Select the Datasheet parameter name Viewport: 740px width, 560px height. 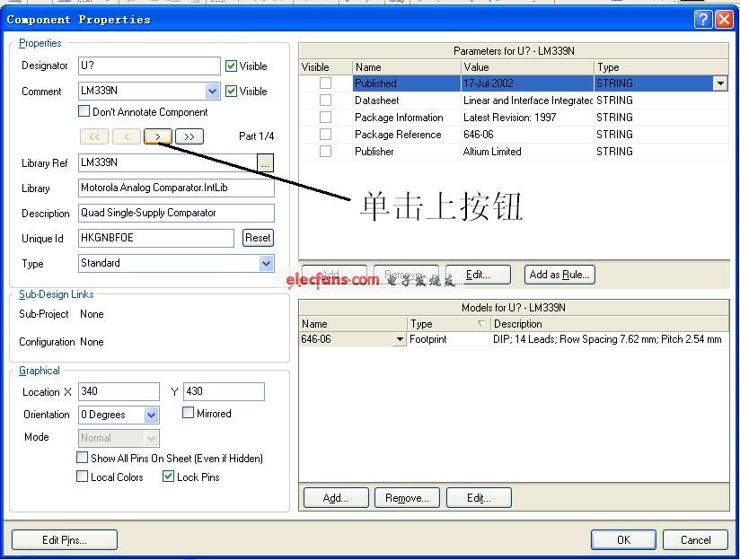pyautogui.click(x=376, y=100)
